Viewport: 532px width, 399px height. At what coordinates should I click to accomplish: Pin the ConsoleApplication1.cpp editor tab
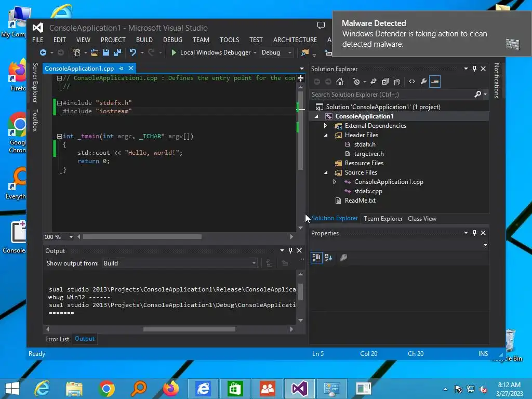tap(121, 68)
